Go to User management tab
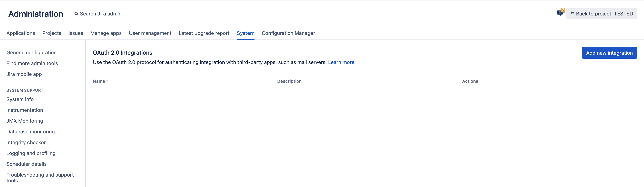The height and width of the screenshot is (187, 644). pos(150,33)
